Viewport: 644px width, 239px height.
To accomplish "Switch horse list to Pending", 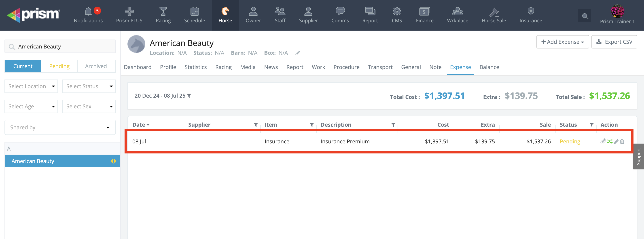I will [x=59, y=66].
